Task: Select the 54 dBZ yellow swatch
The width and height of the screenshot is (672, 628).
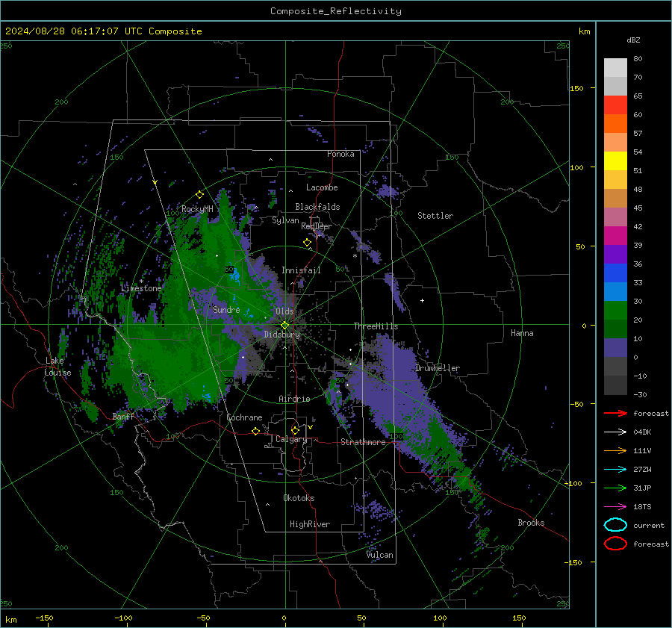Action: pos(615,161)
